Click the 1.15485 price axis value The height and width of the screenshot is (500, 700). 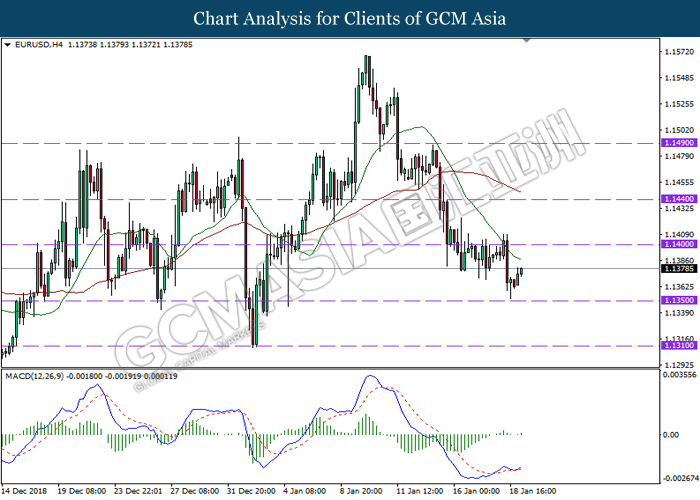click(679, 78)
